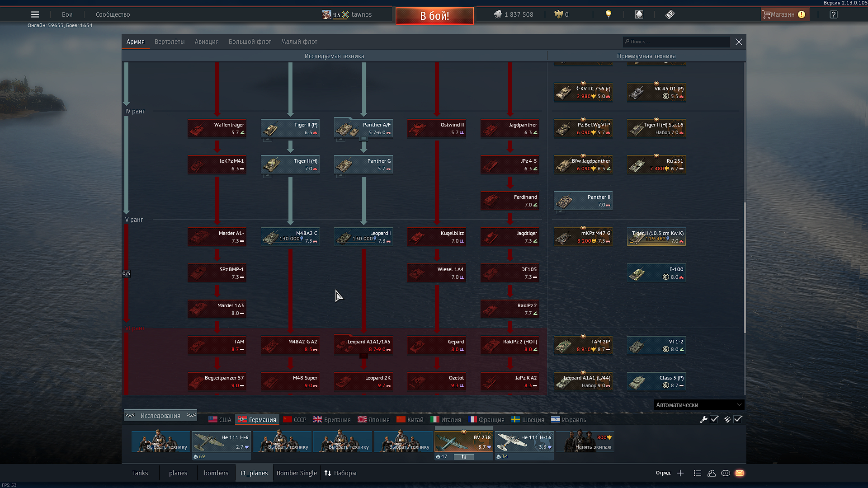Select the США nation tab
Image resolution: width=868 pixels, height=488 pixels.
[220, 420]
